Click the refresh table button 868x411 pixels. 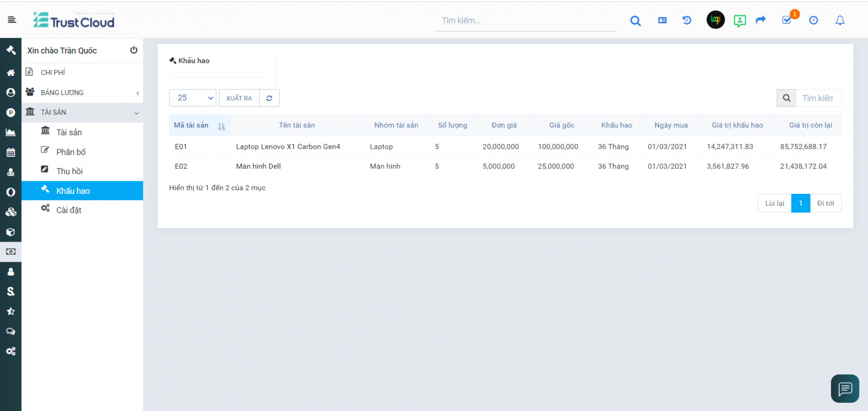[x=269, y=98]
